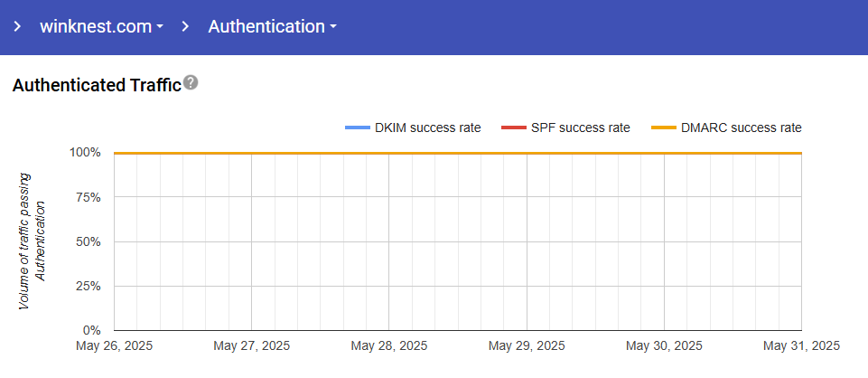
Task: Click the chevron before Authentication breadcrumb
Action: click(185, 27)
